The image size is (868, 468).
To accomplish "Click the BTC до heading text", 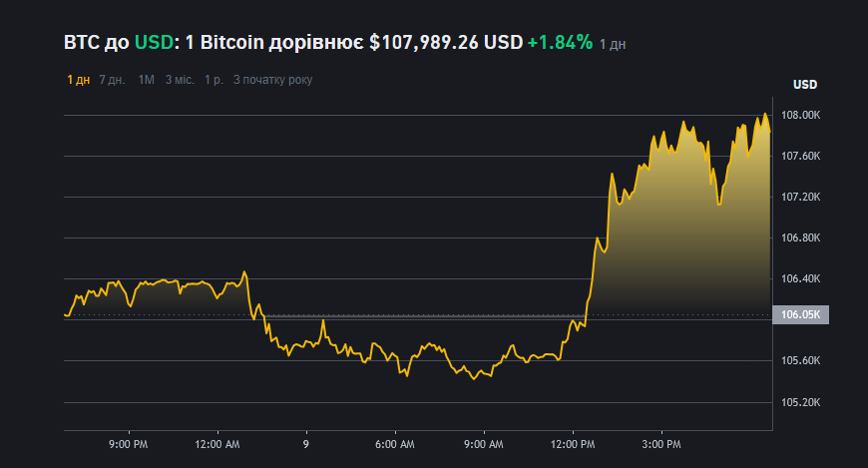I will tap(97, 42).
